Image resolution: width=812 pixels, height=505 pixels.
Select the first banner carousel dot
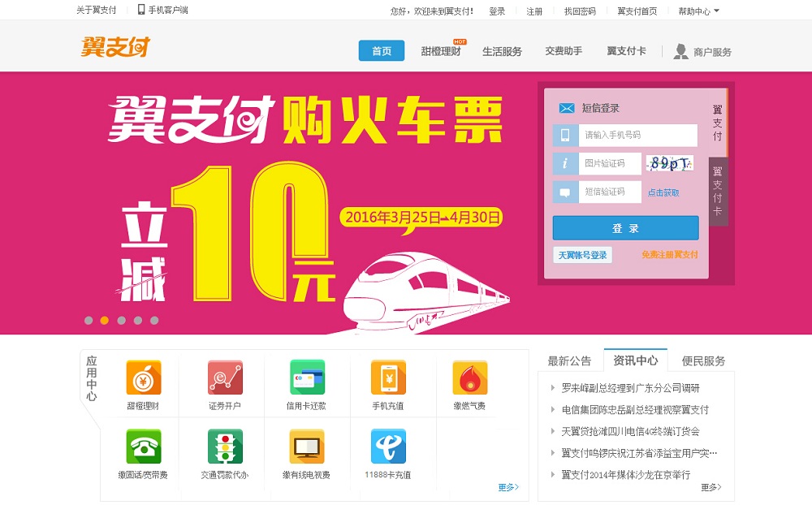89,321
